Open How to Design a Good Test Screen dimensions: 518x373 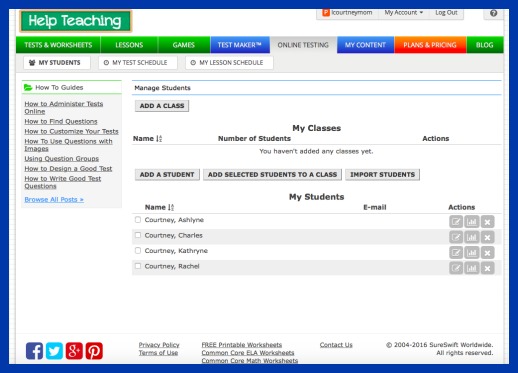tap(68, 169)
